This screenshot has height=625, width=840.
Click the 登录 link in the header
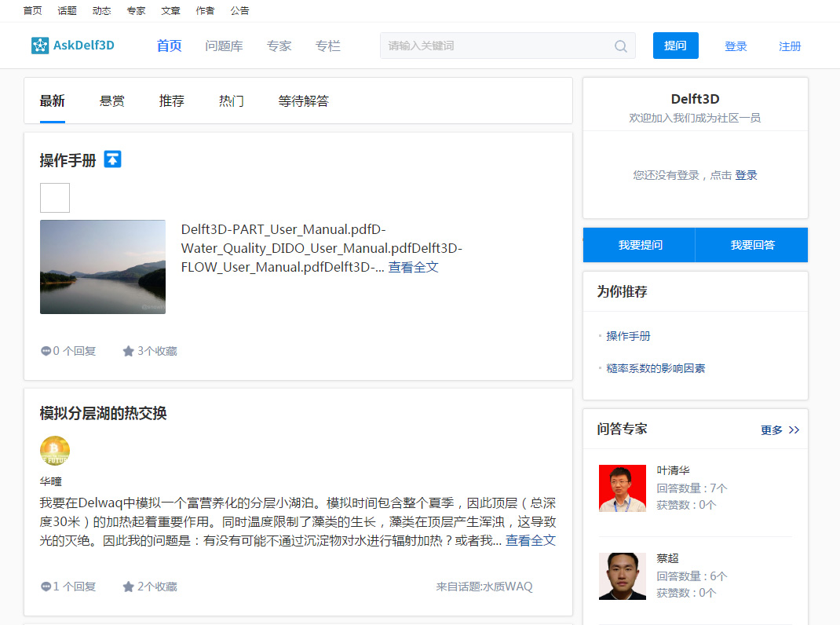(736, 46)
